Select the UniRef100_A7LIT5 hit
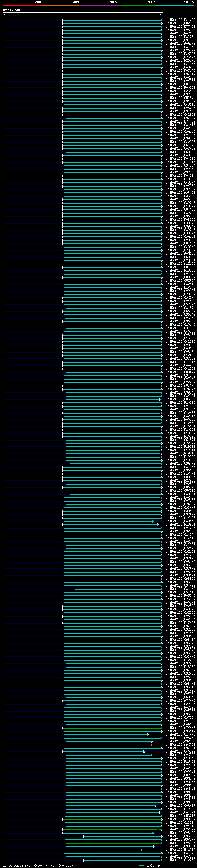 coord(180,162)
